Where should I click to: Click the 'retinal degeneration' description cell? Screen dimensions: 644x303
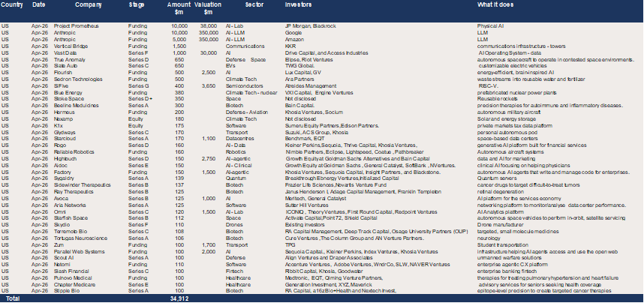tap(500, 192)
